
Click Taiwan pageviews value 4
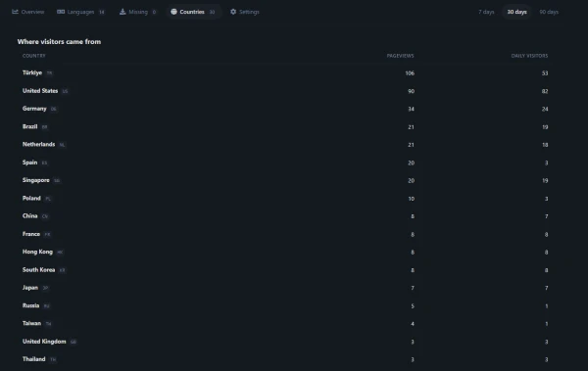[413, 324]
